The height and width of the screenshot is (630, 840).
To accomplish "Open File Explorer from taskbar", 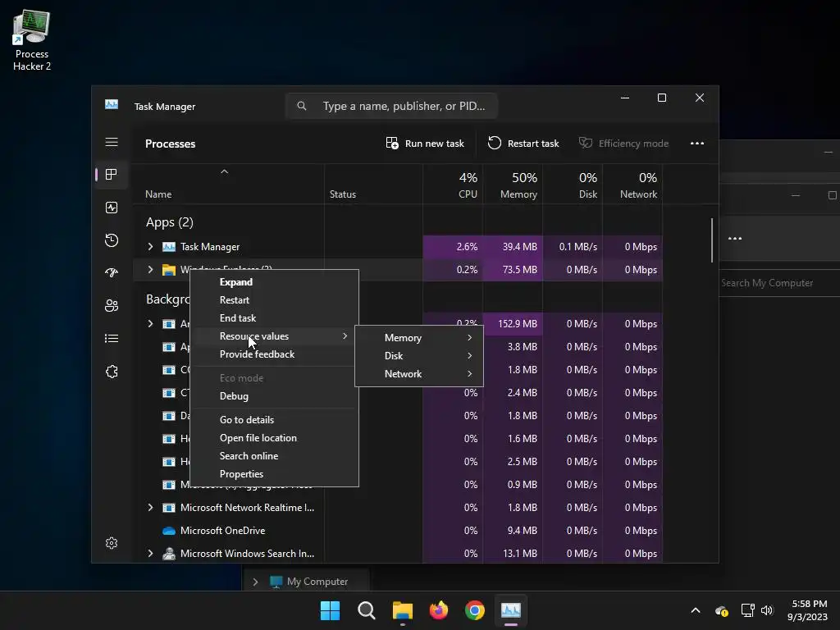I will point(402,610).
